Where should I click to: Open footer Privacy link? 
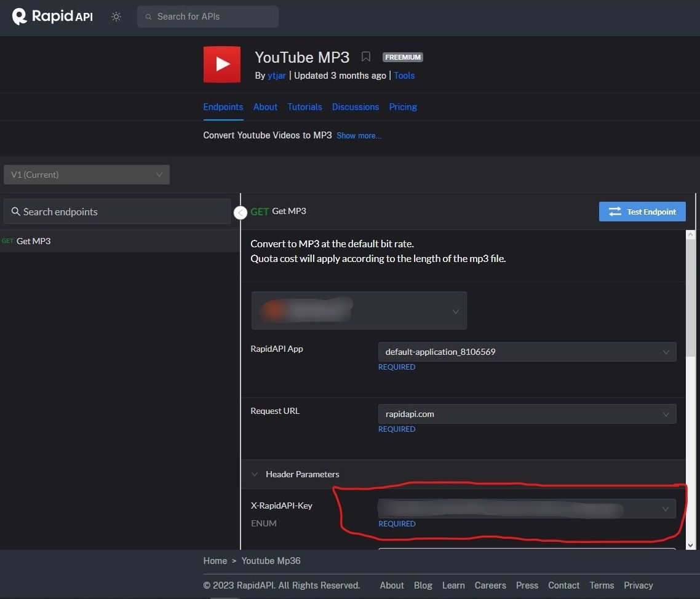pyautogui.click(x=638, y=585)
